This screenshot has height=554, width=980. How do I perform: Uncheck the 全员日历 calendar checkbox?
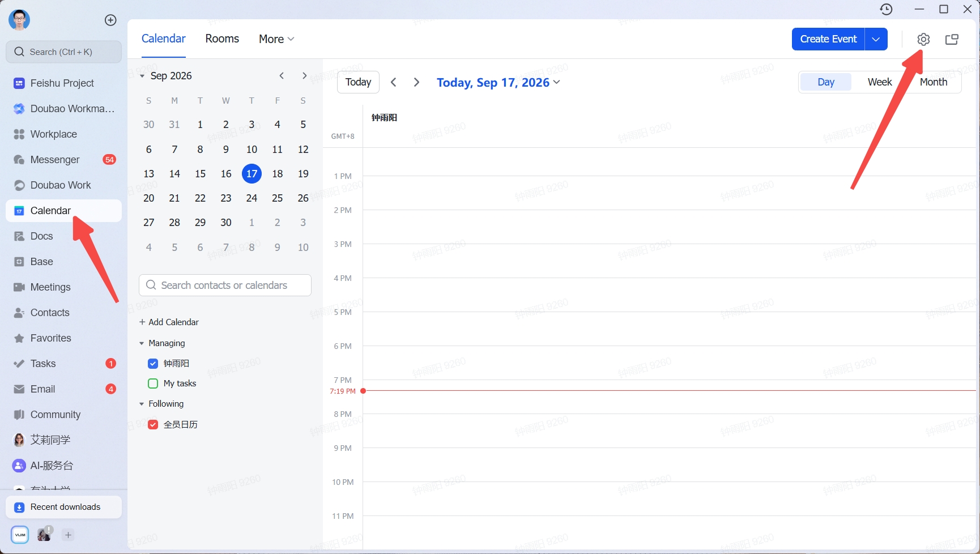pyautogui.click(x=153, y=424)
